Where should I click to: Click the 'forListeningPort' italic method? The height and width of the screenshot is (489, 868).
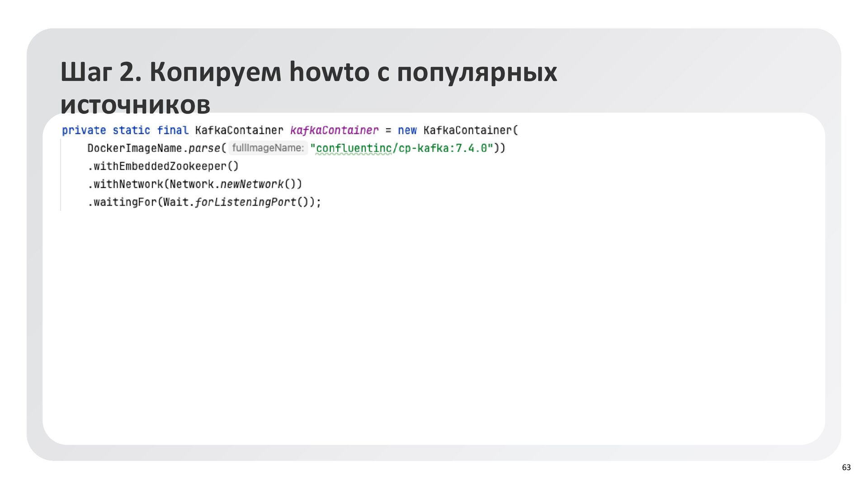point(245,202)
